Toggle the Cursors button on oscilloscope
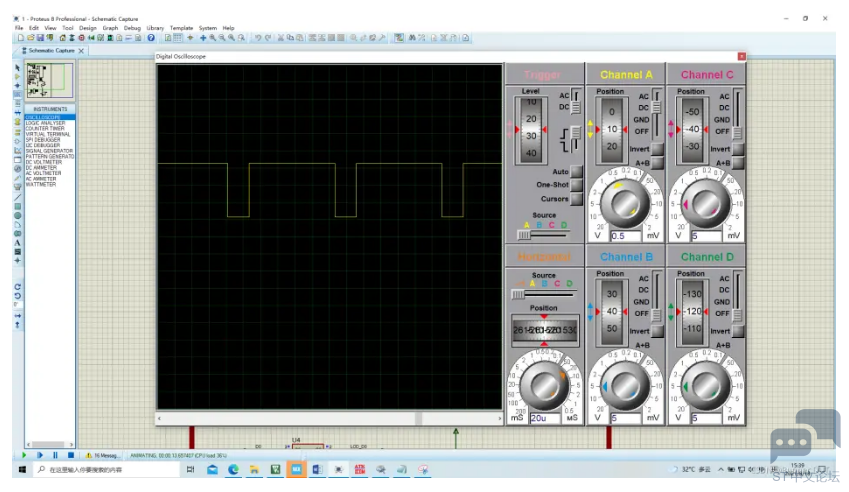849x492 pixels. point(576,199)
